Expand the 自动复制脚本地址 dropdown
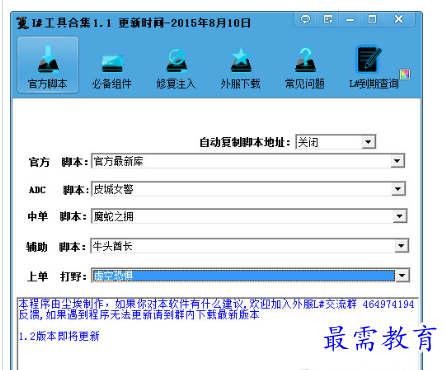 [368, 142]
